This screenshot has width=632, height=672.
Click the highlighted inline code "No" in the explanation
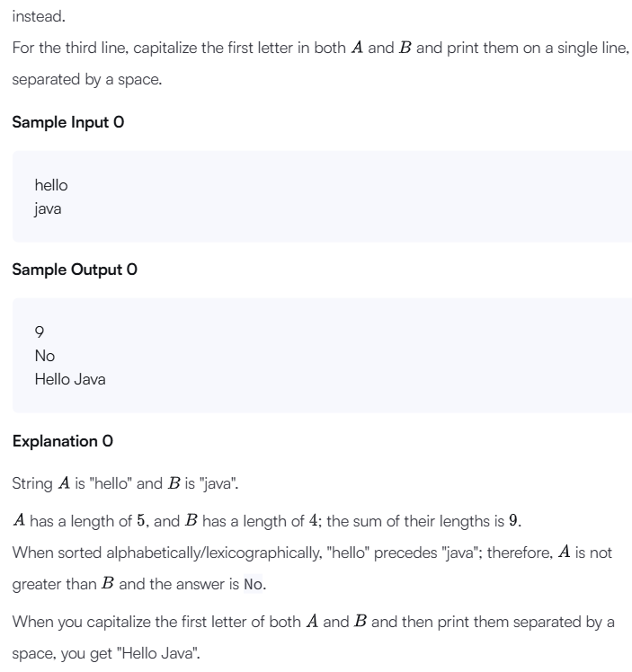253,584
